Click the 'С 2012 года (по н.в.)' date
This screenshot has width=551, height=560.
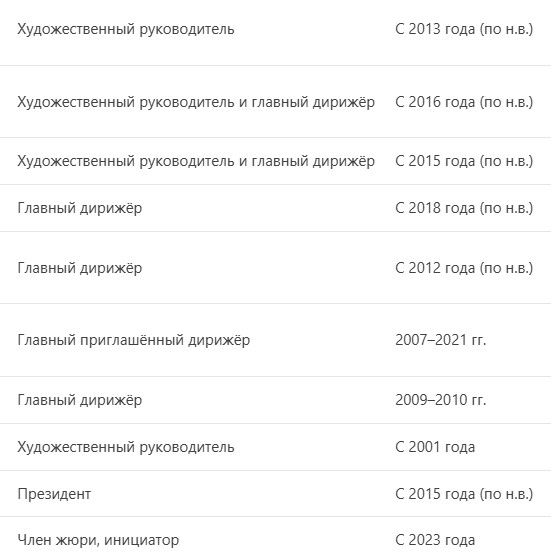[464, 269]
